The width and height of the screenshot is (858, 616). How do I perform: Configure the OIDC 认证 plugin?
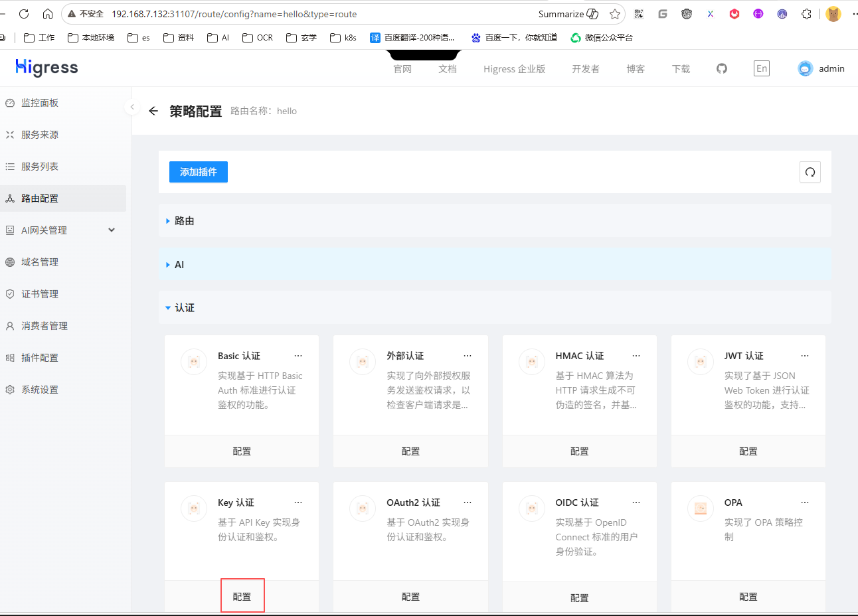(x=580, y=598)
